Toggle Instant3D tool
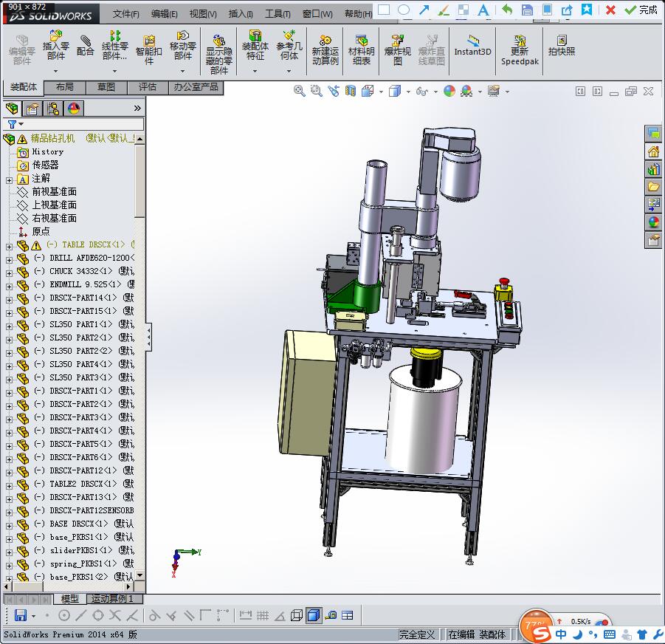Image resolution: width=665 pixels, height=644 pixels. pos(472,46)
